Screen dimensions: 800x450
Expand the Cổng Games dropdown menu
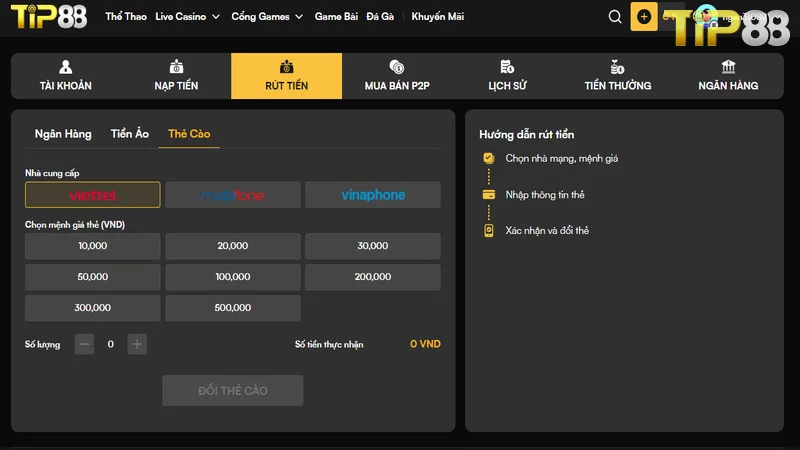(266, 17)
